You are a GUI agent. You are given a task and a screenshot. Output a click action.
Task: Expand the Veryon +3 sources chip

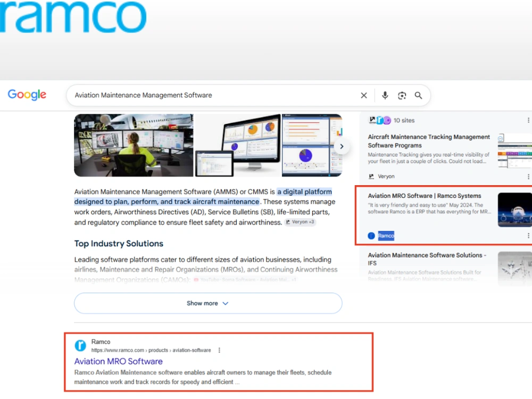pyautogui.click(x=300, y=222)
